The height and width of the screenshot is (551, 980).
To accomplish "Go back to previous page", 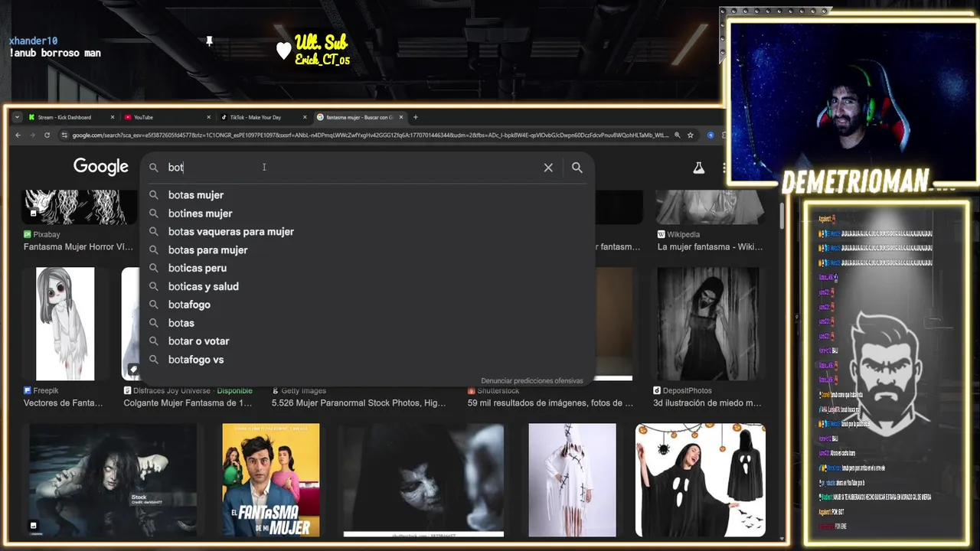I will click(x=18, y=135).
